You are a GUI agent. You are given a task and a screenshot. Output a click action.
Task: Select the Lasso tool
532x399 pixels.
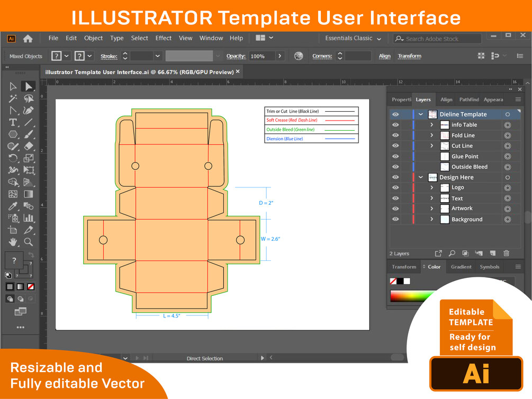29,99
